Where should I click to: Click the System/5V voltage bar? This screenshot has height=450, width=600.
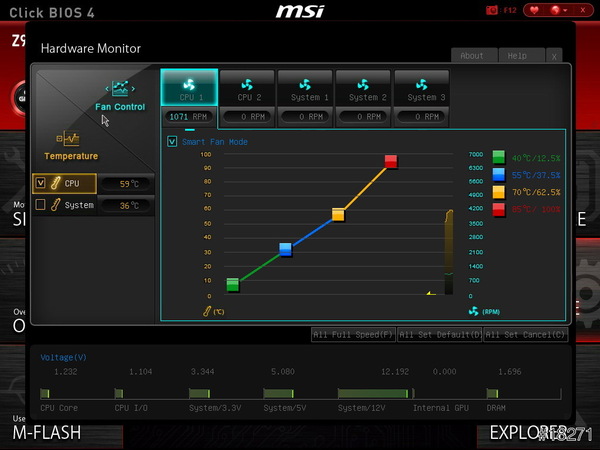pyautogui.click(x=279, y=393)
